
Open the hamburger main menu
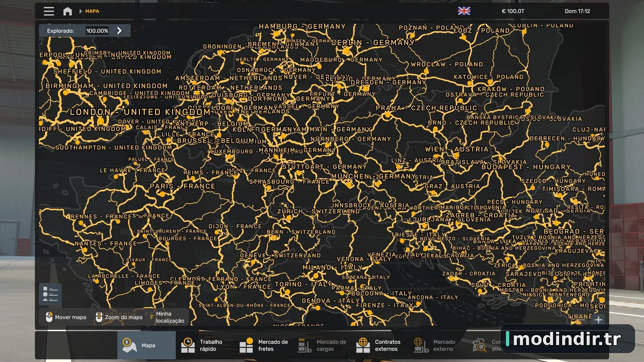[49, 11]
